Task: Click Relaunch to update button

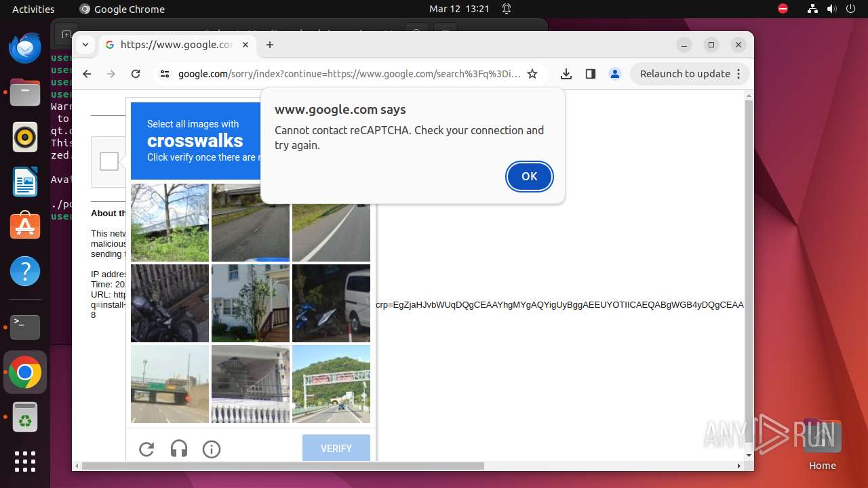Action: pos(685,74)
